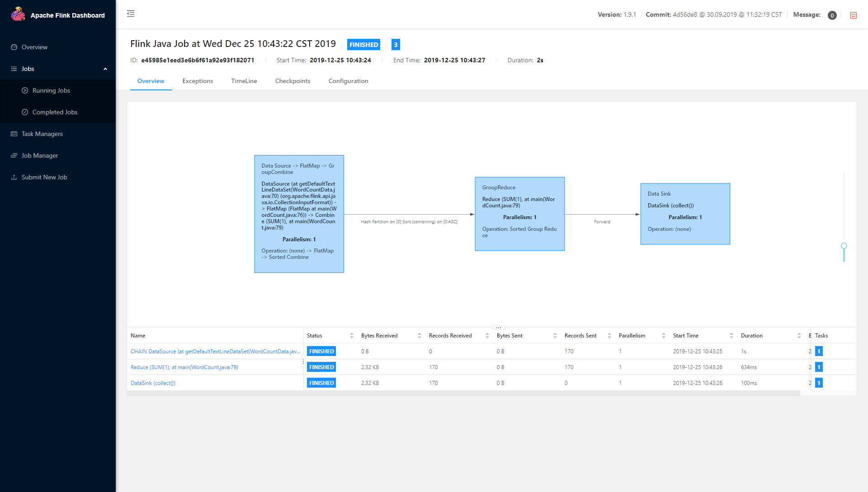
Task: Sort table by Status column
Action: 351,336
